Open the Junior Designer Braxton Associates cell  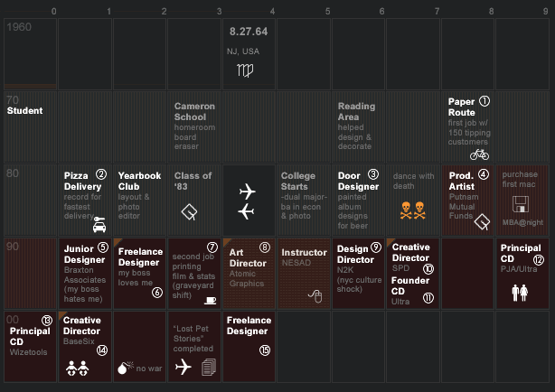(85, 274)
